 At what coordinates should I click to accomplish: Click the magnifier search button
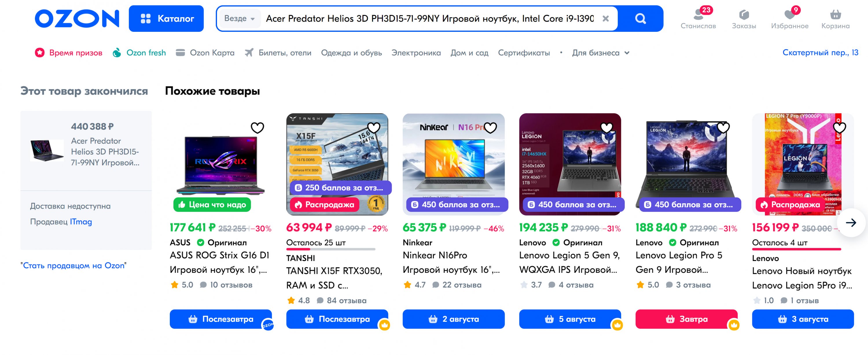click(x=640, y=19)
